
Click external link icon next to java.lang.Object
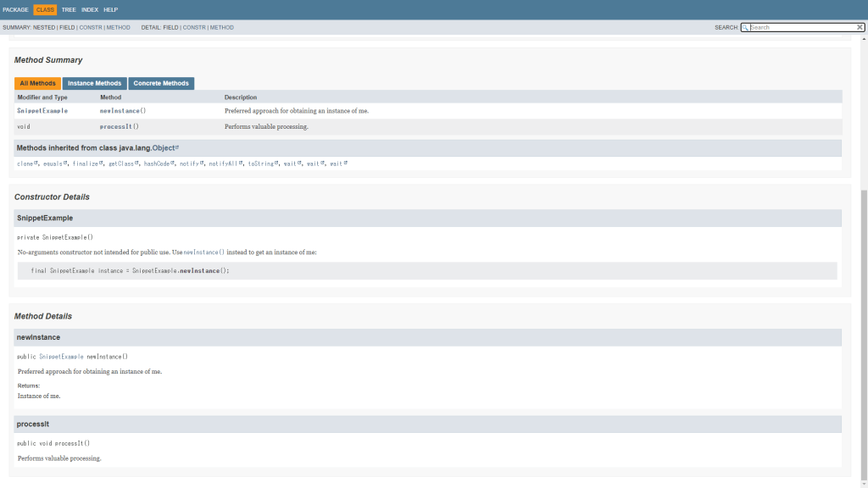point(177,147)
